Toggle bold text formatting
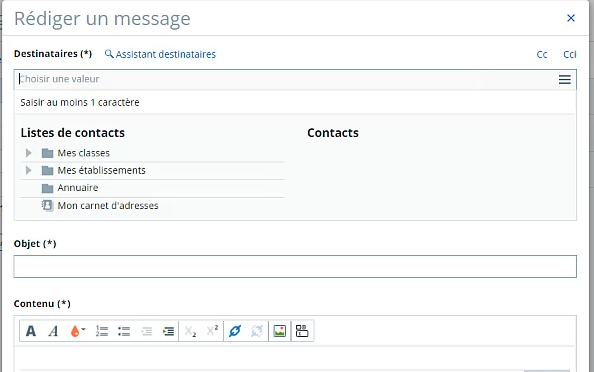The height and width of the screenshot is (372, 594). [31, 331]
